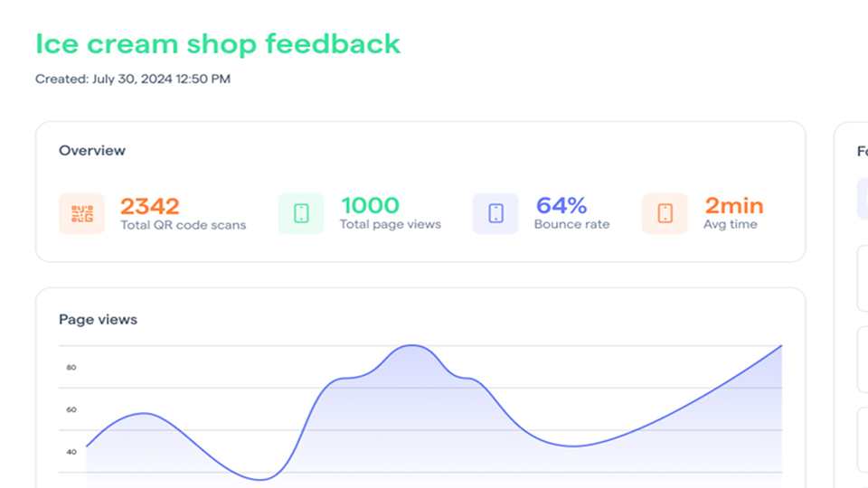868x488 pixels.
Task: Click the 2min avg time value
Action: (734, 206)
